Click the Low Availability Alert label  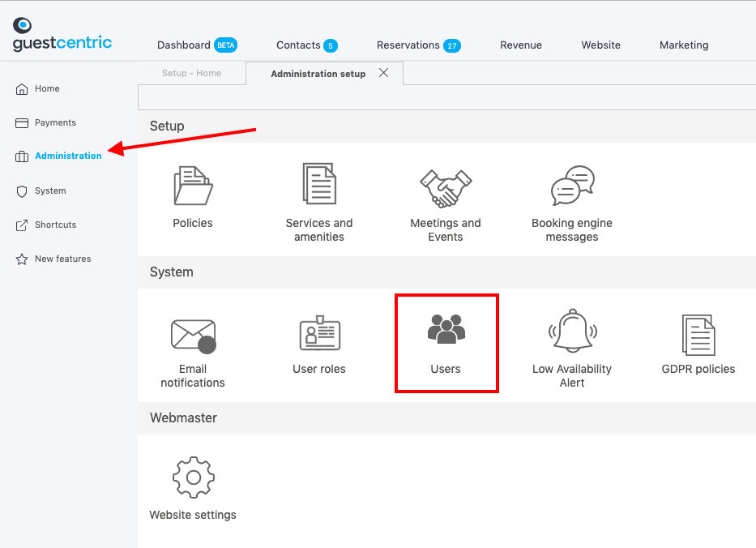(572, 376)
